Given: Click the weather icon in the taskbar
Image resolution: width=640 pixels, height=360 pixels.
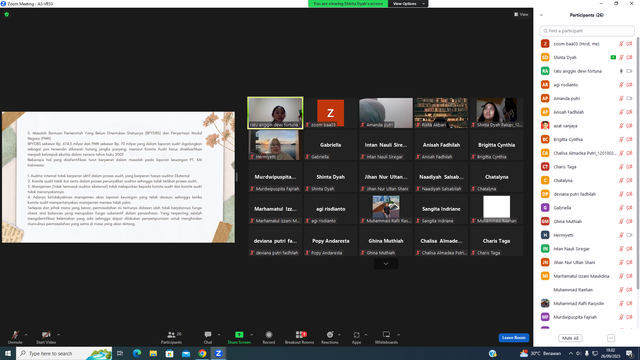Looking at the screenshot, I should 524,353.
